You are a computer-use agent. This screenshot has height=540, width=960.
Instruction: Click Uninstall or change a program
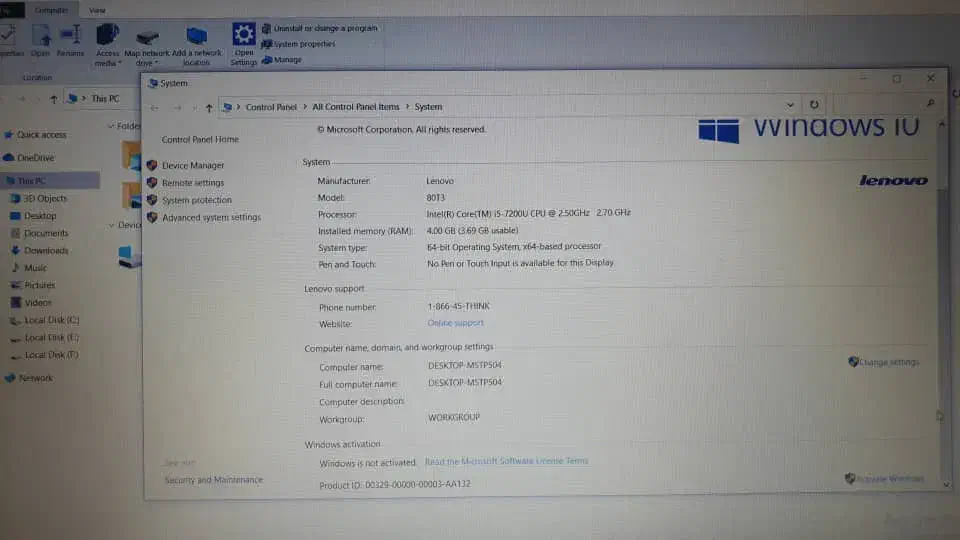[320, 28]
